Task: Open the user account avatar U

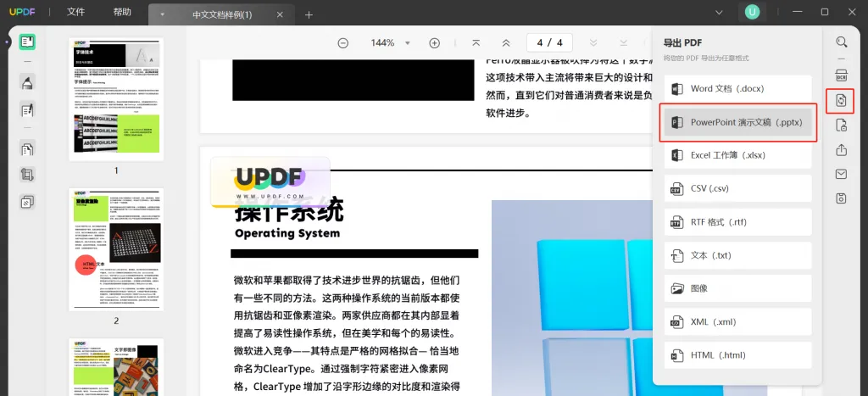Action: point(752,12)
